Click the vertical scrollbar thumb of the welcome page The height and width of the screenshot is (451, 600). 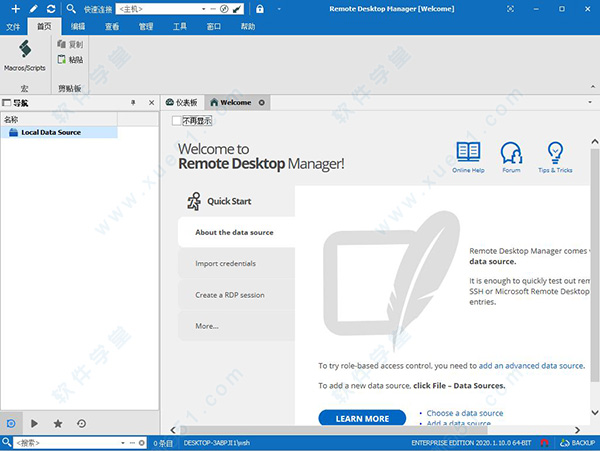(595, 265)
